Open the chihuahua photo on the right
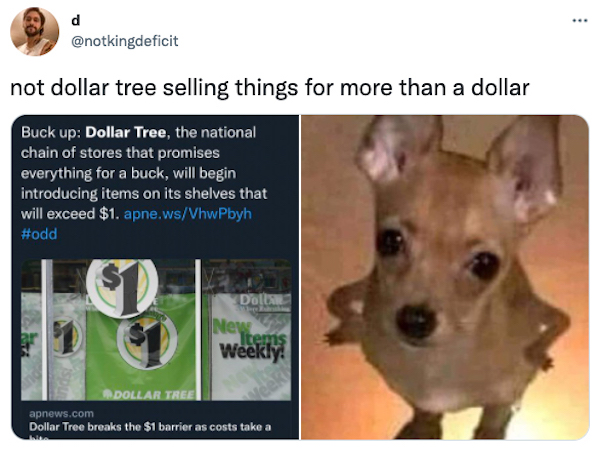 pos(445,277)
